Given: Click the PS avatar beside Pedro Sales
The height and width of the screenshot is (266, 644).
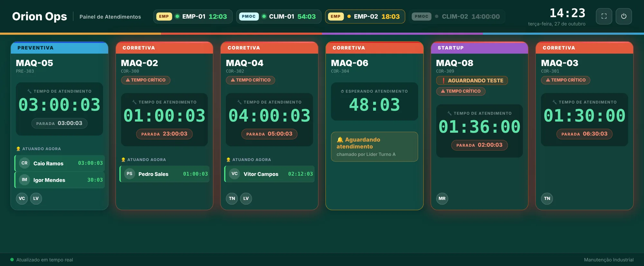Looking at the screenshot, I should pos(129,174).
